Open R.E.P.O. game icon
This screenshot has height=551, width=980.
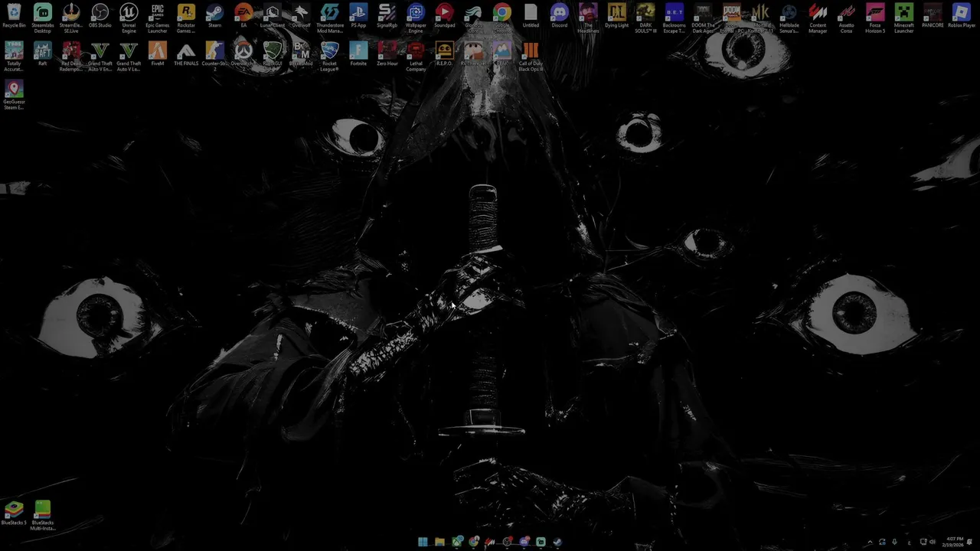(445, 55)
